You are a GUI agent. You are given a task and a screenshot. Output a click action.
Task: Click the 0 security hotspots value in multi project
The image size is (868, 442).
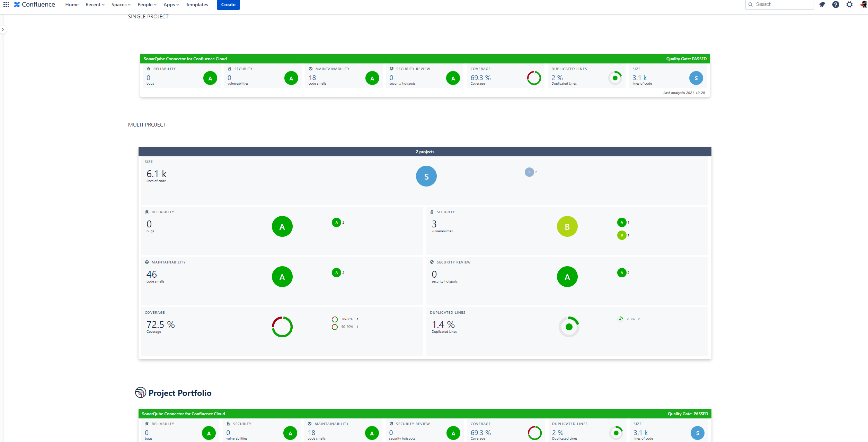pos(434,274)
